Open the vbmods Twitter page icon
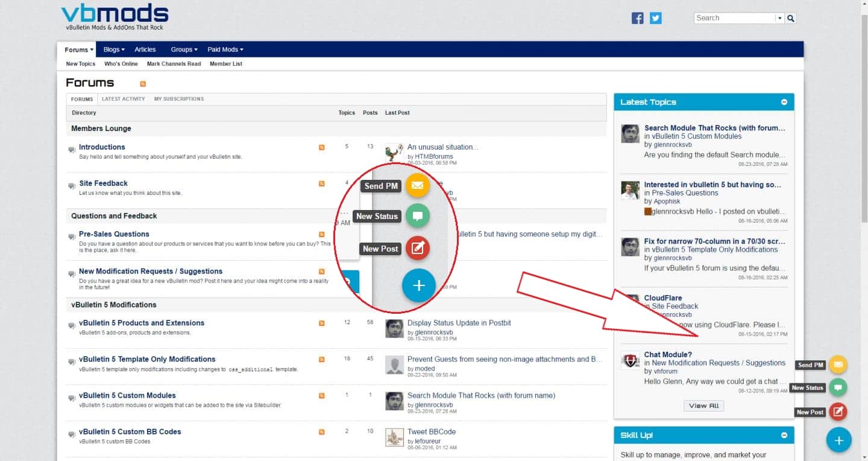Viewport: 868px width, 461px height. click(x=656, y=18)
